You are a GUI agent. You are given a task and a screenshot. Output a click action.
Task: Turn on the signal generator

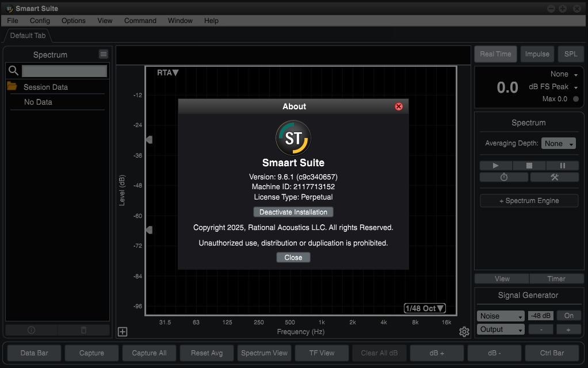pos(568,316)
